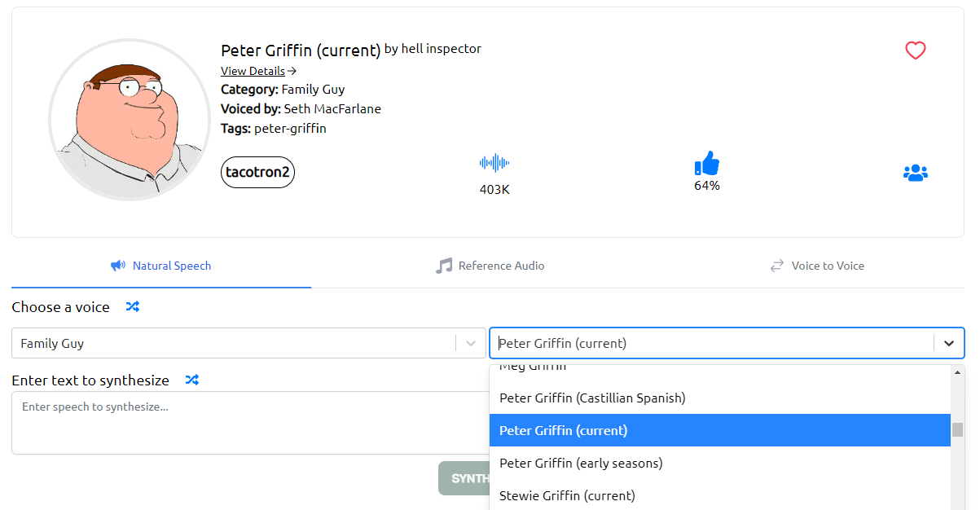This screenshot has width=980, height=510.
Task: Switch to the Voice to Voice tab
Action: click(x=817, y=266)
